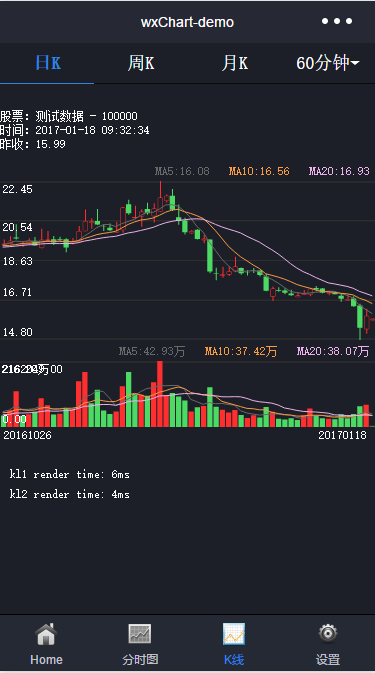Click the wxChart-demo title
The width and height of the screenshot is (375, 673).
pyautogui.click(x=188, y=22)
